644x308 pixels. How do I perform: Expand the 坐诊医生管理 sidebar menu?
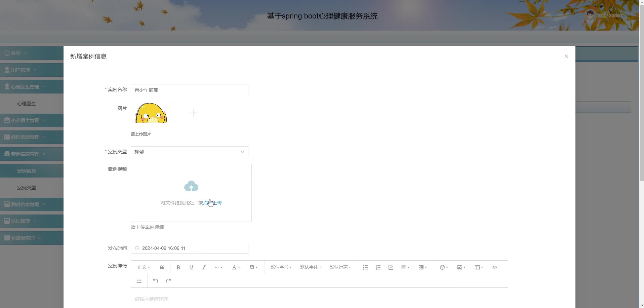(32, 120)
